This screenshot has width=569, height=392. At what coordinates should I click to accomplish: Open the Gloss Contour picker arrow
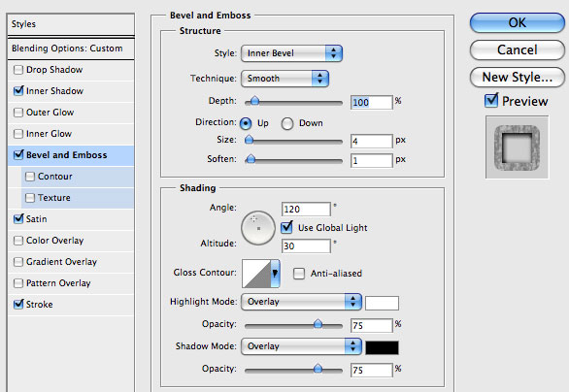(275, 274)
